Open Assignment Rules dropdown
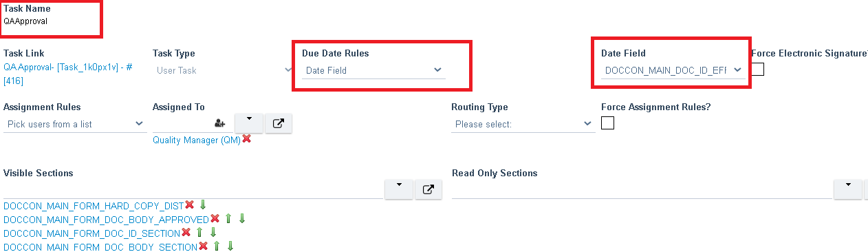The image size is (868, 252). click(74, 124)
